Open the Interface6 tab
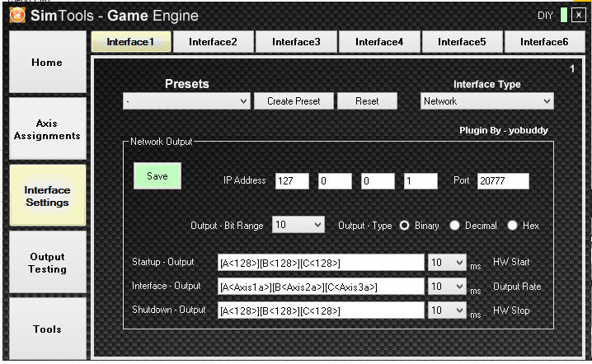 pos(544,42)
